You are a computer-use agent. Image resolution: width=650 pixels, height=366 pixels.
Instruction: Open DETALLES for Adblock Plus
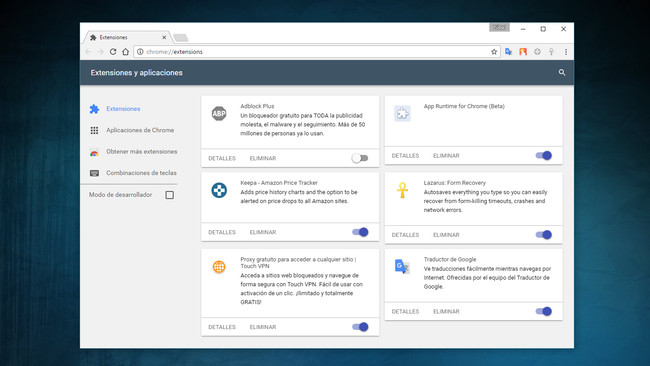click(x=222, y=158)
